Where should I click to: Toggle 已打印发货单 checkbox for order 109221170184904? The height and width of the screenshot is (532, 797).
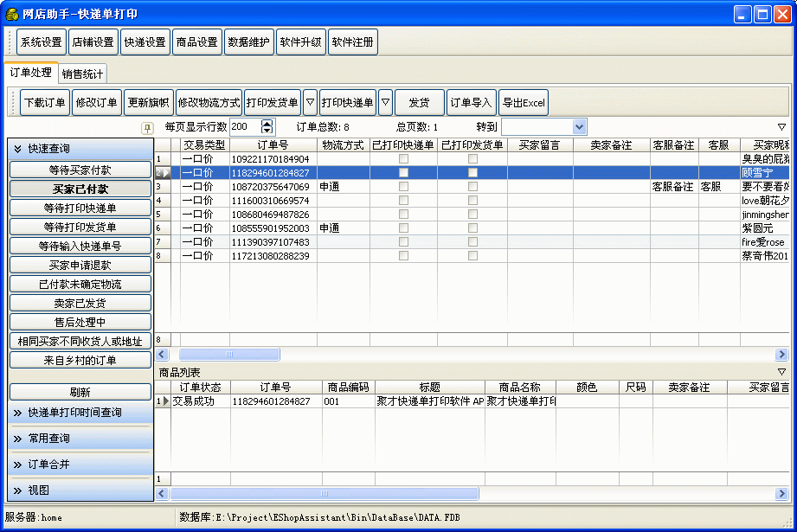click(472, 159)
